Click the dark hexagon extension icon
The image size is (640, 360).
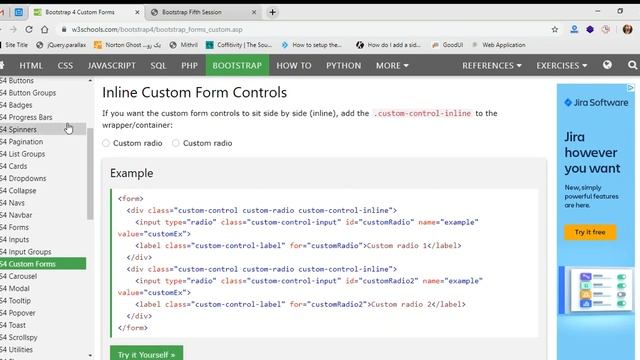590,29
